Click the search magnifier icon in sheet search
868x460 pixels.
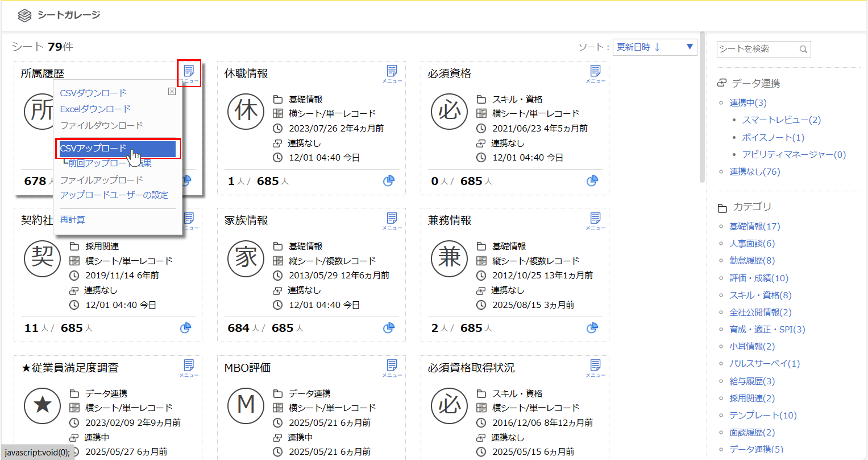pyautogui.click(x=803, y=49)
